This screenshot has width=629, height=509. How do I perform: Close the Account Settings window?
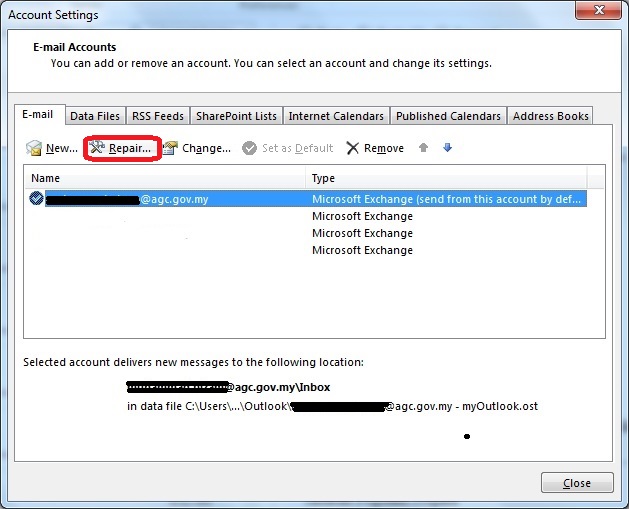click(576, 483)
